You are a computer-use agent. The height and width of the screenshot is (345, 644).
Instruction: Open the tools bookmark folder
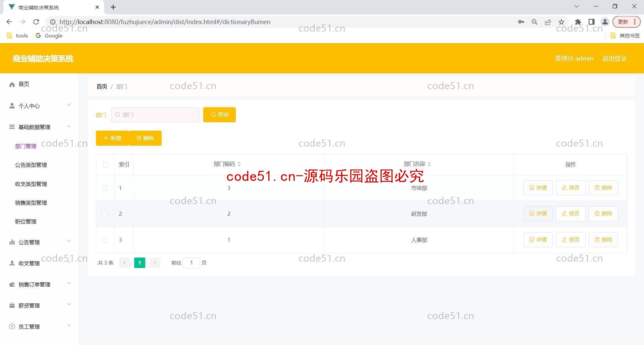point(17,36)
